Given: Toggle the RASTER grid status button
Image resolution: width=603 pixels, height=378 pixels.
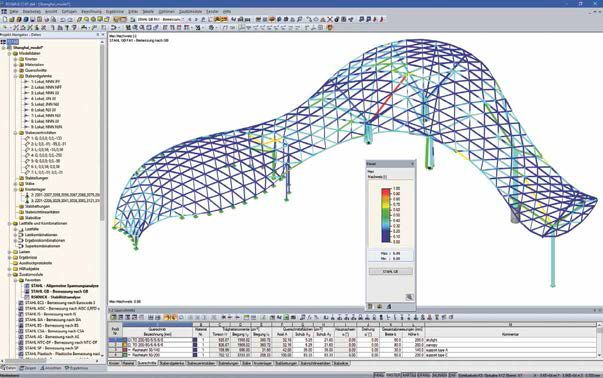Looking at the screenshot, I should 393,375.
